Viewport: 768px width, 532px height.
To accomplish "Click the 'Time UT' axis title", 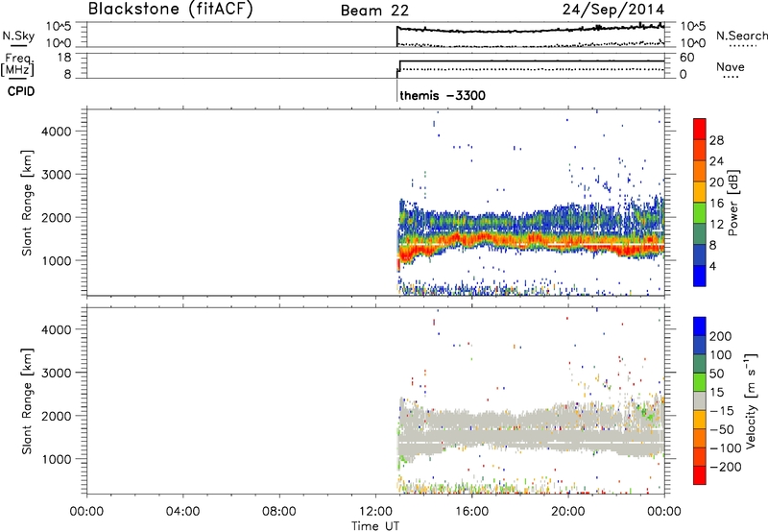I will point(375,526).
